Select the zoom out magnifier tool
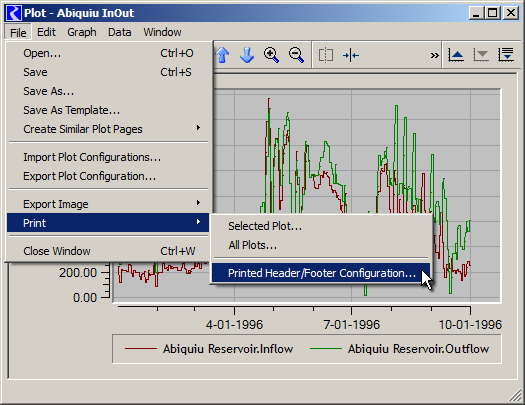This screenshot has height=405, width=525. pos(296,55)
